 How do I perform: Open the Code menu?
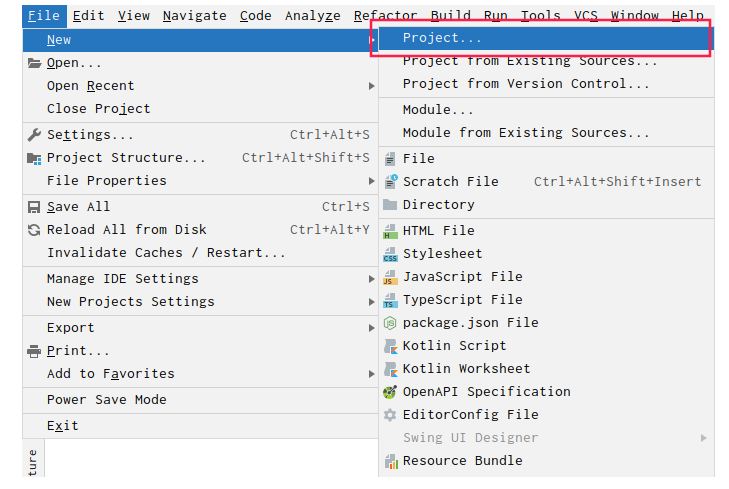click(255, 16)
